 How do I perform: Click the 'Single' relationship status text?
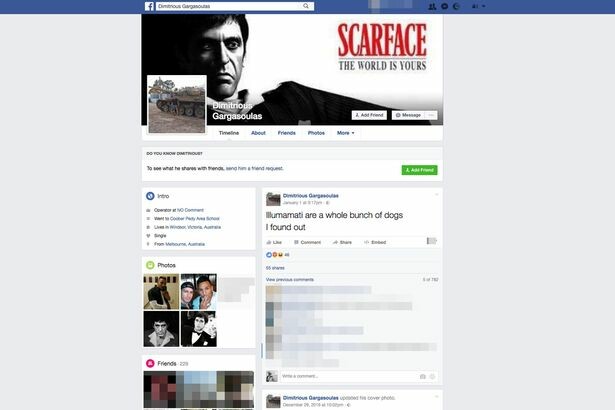[160, 235]
